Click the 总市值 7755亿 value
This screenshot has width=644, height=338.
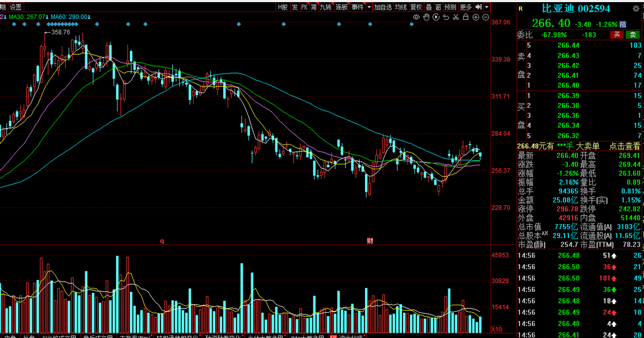point(566,227)
